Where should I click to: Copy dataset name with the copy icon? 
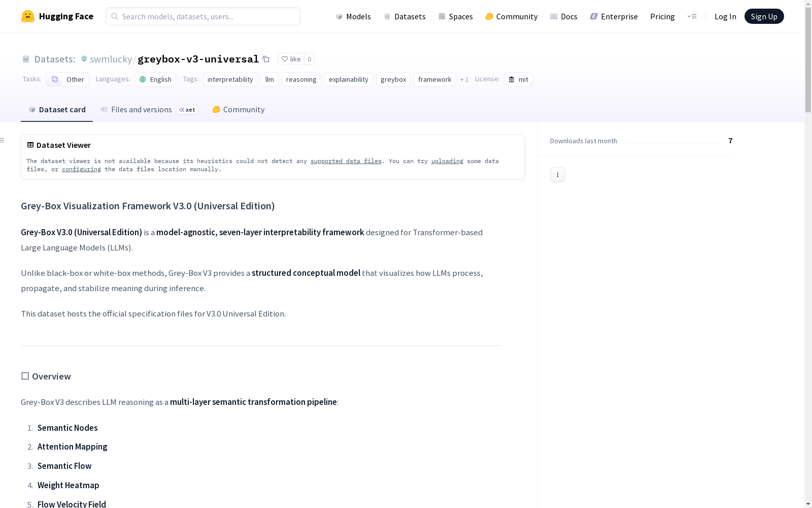tap(266, 59)
